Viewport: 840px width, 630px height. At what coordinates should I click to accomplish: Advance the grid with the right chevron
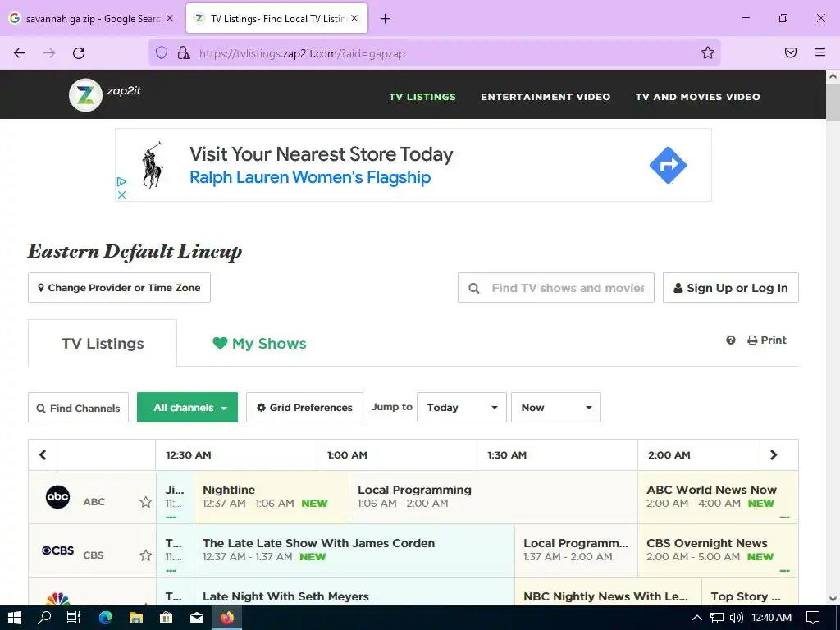point(774,454)
